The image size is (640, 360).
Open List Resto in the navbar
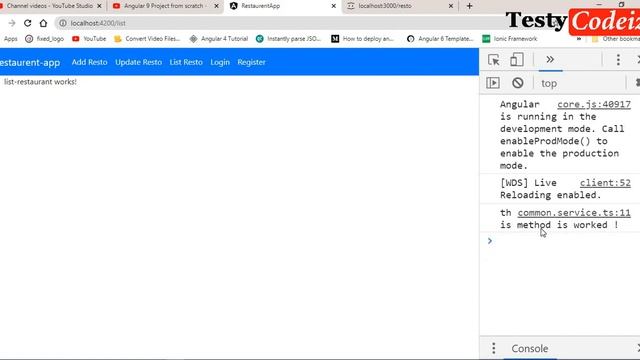tap(186, 62)
